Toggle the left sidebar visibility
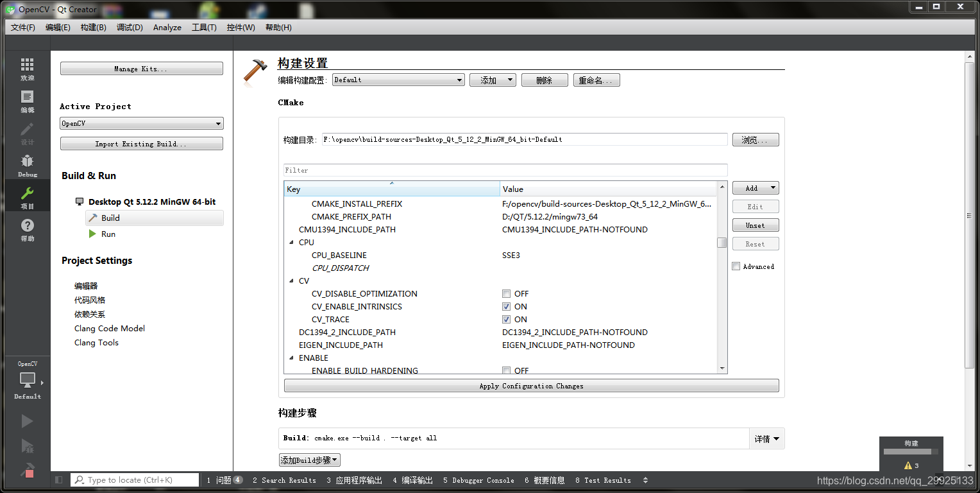 click(59, 480)
